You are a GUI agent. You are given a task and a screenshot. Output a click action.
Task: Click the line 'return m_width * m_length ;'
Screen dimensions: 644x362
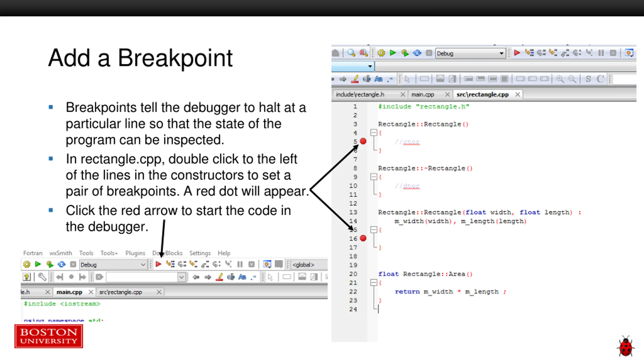(x=450, y=292)
